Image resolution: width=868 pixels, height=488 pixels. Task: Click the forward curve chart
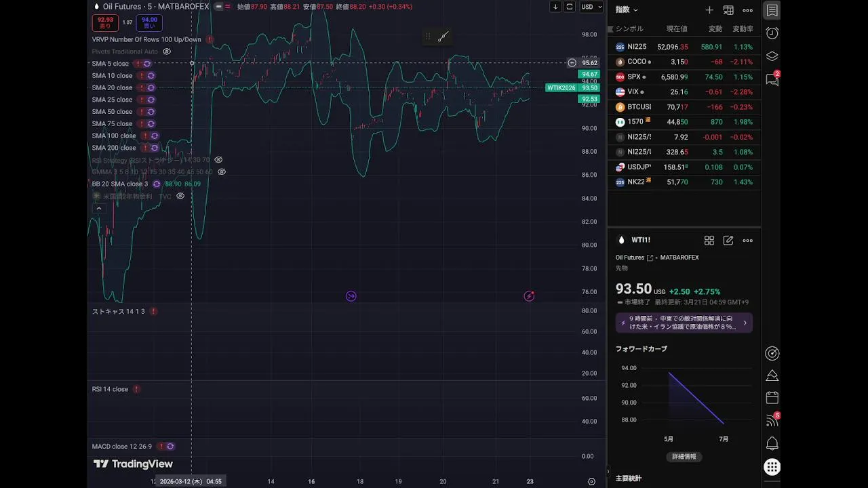[x=684, y=399]
